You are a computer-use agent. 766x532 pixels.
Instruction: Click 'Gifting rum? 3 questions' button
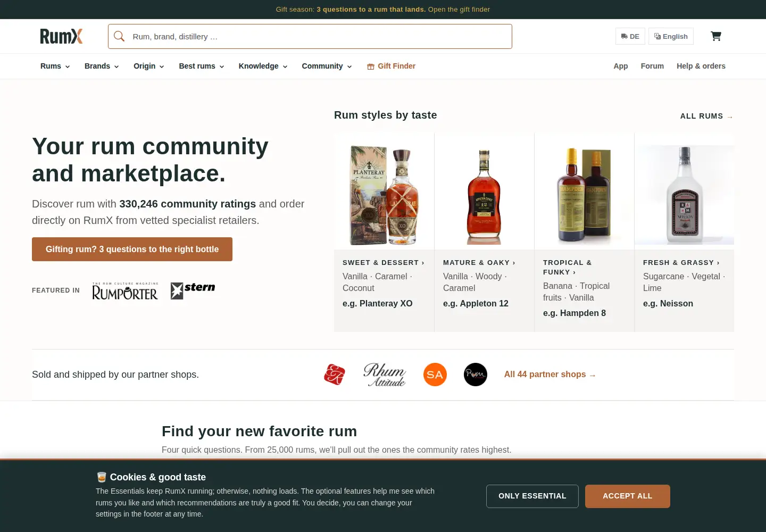pos(132,249)
